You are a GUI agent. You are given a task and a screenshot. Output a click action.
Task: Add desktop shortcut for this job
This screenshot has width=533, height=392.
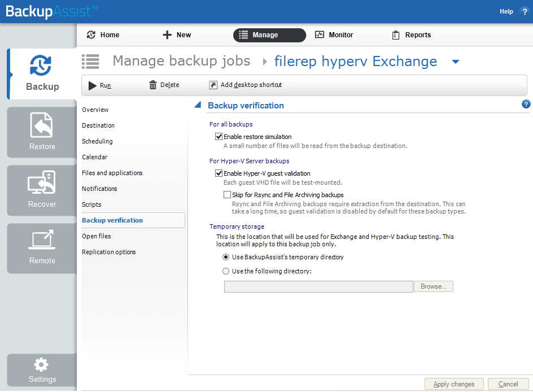tap(246, 85)
